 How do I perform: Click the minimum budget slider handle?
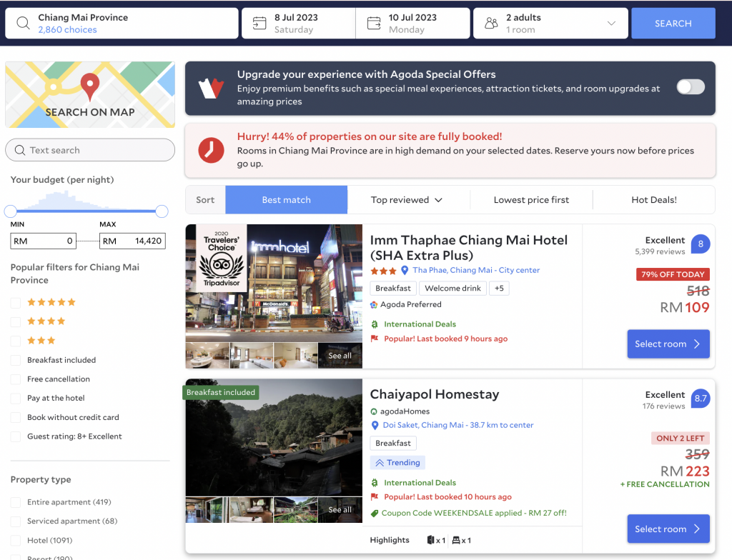(10, 211)
